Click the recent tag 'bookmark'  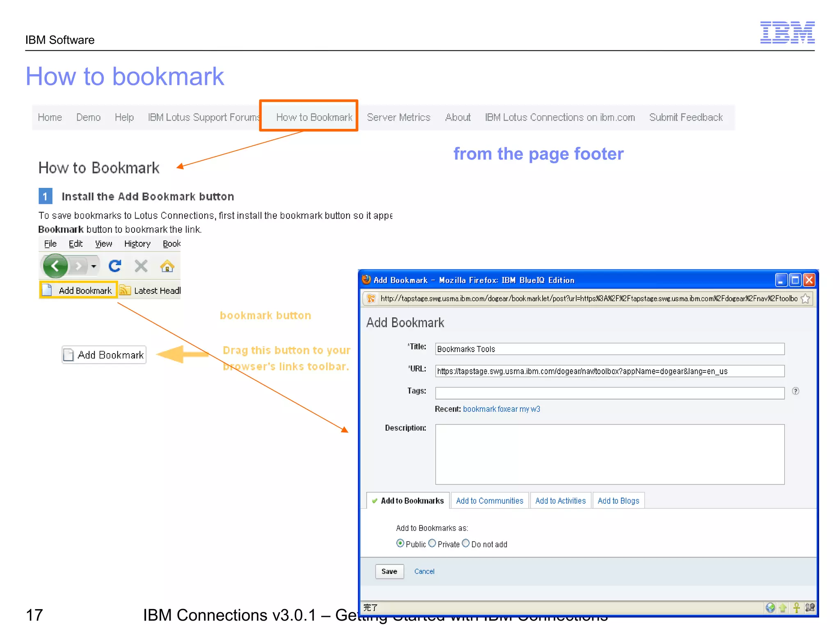(479, 409)
